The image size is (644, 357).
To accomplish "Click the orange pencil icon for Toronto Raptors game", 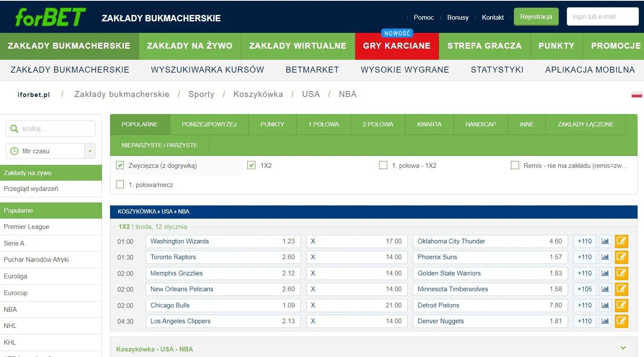I will [x=621, y=257].
